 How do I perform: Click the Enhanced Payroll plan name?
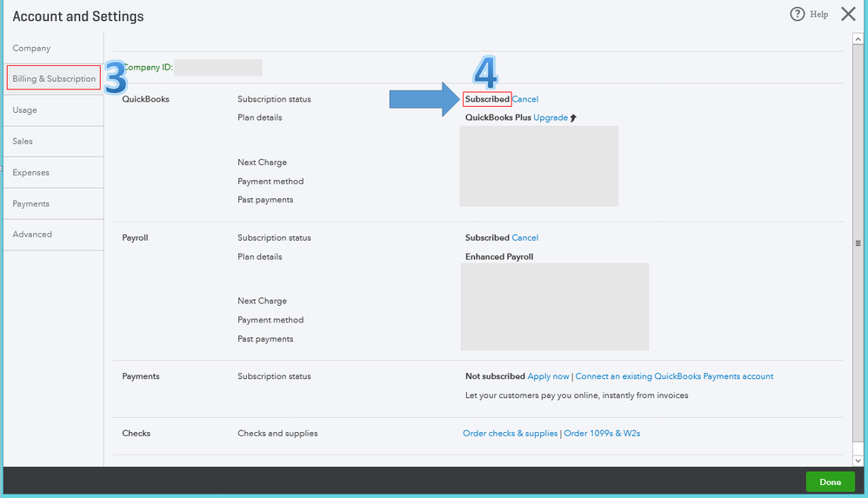click(498, 256)
